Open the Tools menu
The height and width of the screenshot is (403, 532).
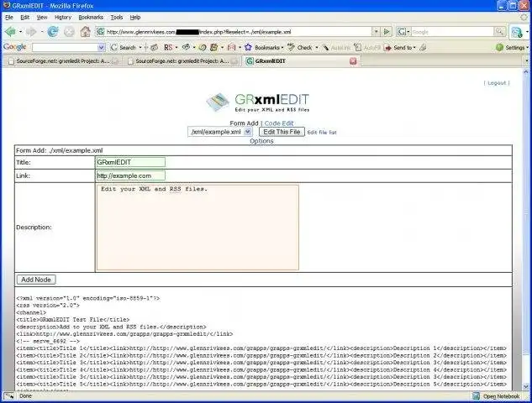click(117, 18)
